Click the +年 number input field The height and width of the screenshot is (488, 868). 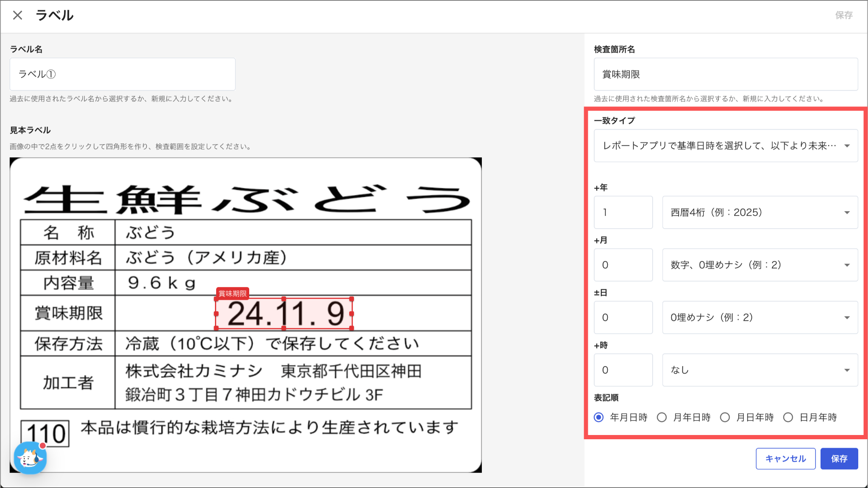click(x=623, y=212)
